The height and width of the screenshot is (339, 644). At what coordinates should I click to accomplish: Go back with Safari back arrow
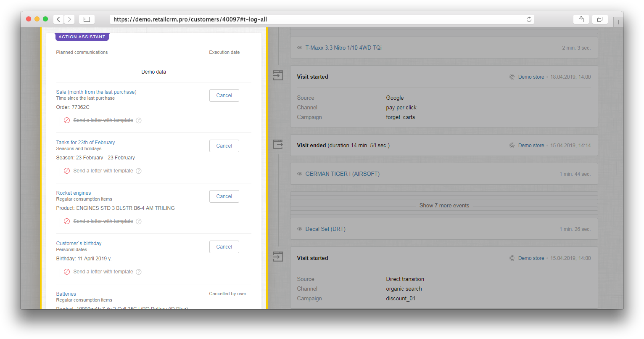pyautogui.click(x=58, y=19)
